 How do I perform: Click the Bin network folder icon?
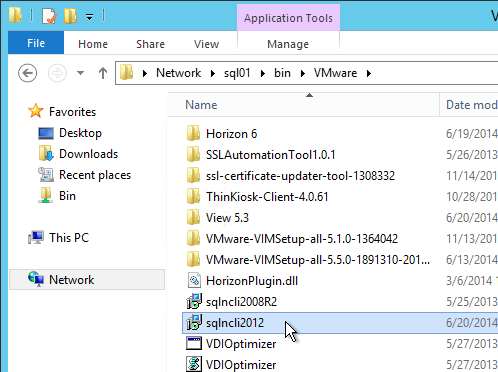(45, 195)
